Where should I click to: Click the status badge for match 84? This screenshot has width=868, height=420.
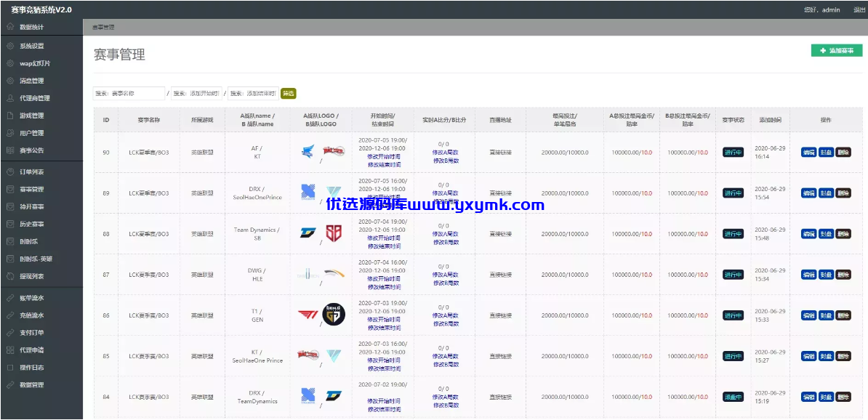coord(733,397)
